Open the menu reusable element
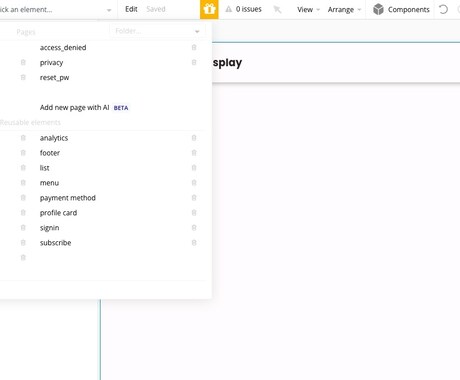Viewport: 460px width, 380px height. (x=49, y=183)
